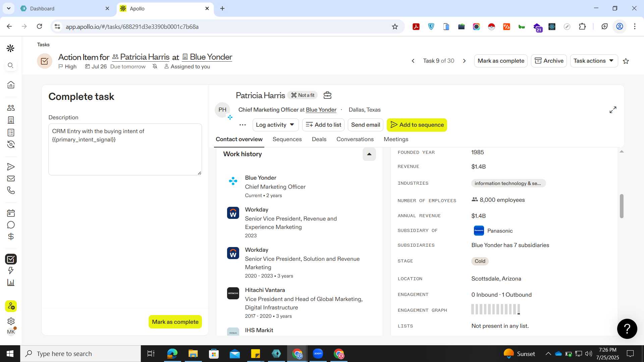Click Add to list button

[323, 125]
